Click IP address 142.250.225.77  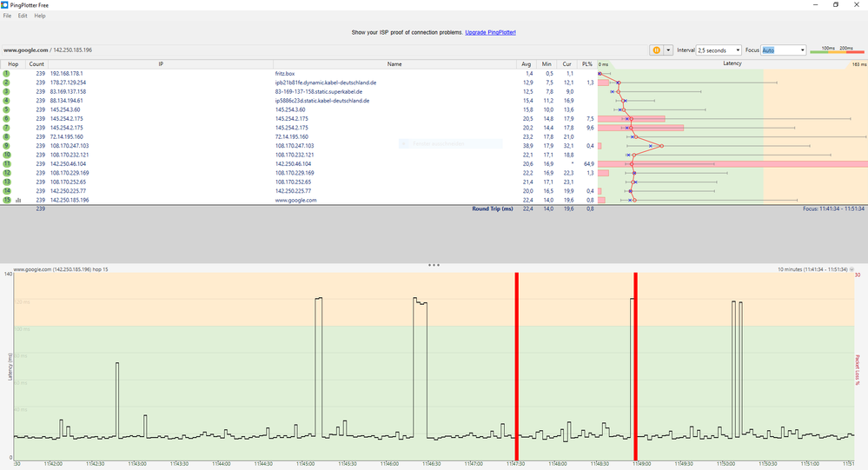click(x=68, y=191)
